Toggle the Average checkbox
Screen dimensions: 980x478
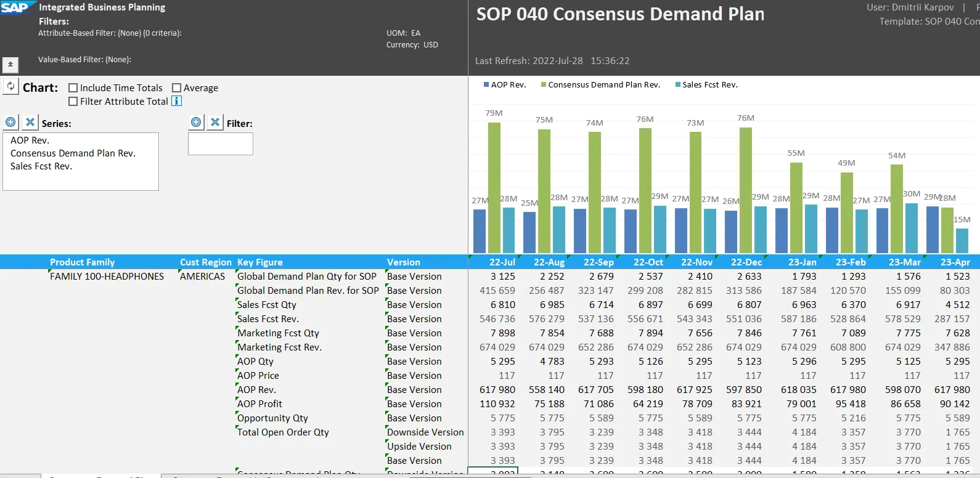[x=177, y=88]
